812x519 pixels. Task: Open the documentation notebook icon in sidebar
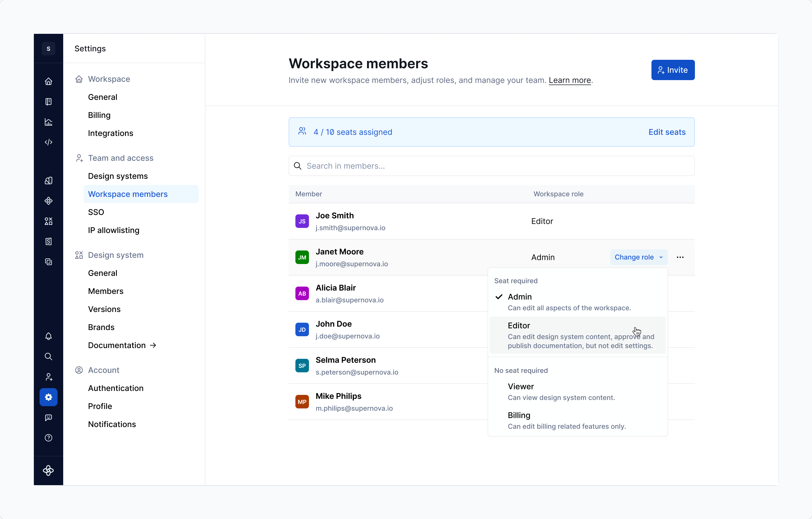(x=48, y=102)
